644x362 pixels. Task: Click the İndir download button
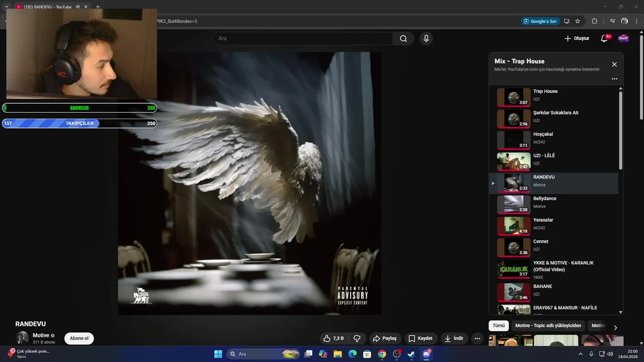tap(453, 338)
